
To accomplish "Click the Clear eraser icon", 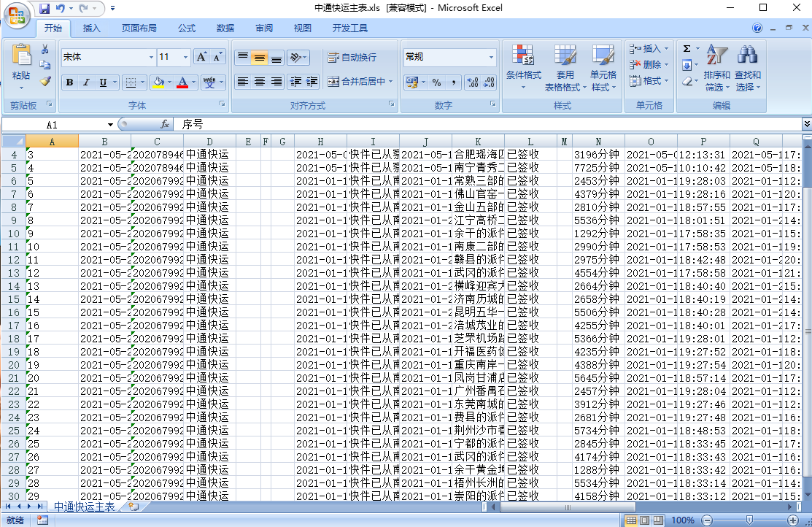I will click(687, 81).
